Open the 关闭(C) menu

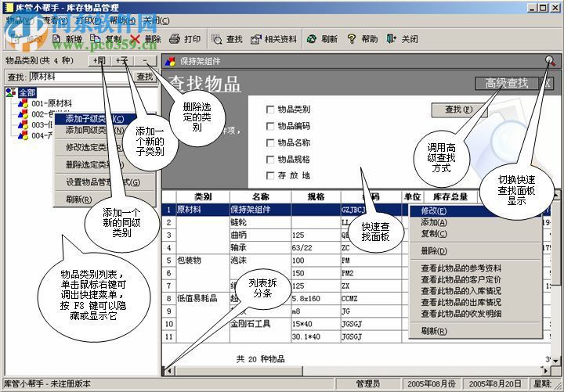157,20
